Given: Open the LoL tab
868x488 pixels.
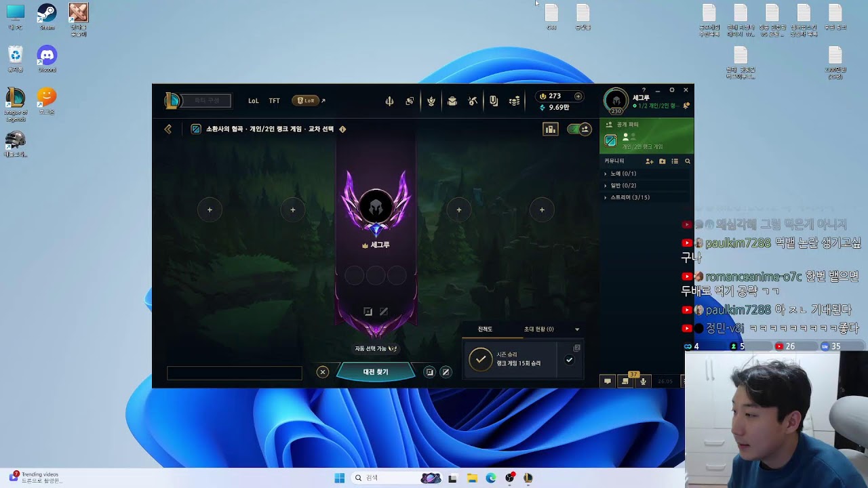Looking at the screenshot, I should coord(253,101).
